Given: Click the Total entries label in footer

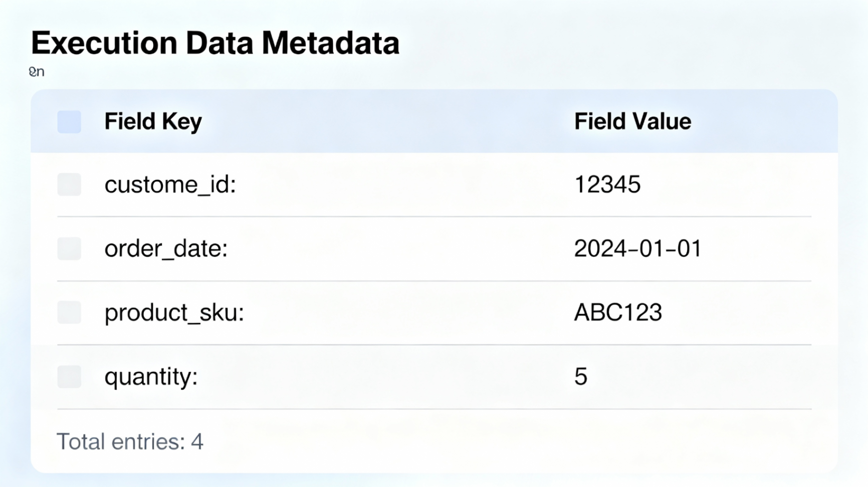Looking at the screenshot, I should [x=120, y=442].
